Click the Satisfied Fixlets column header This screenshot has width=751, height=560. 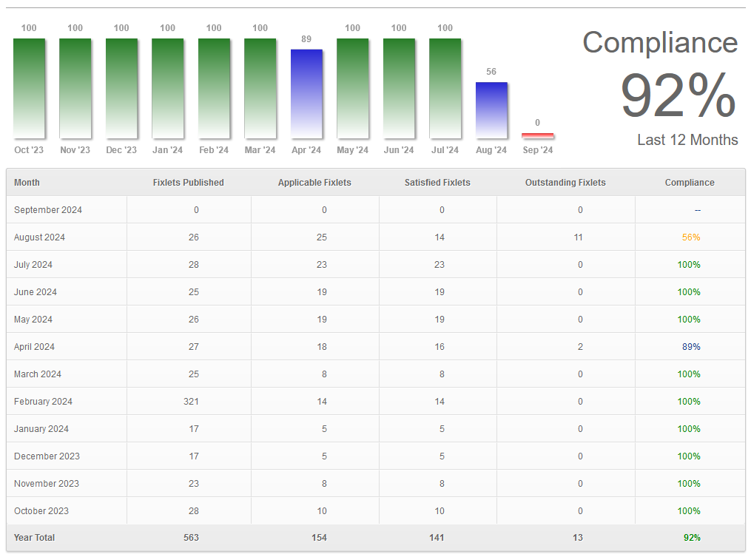click(x=437, y=182)
